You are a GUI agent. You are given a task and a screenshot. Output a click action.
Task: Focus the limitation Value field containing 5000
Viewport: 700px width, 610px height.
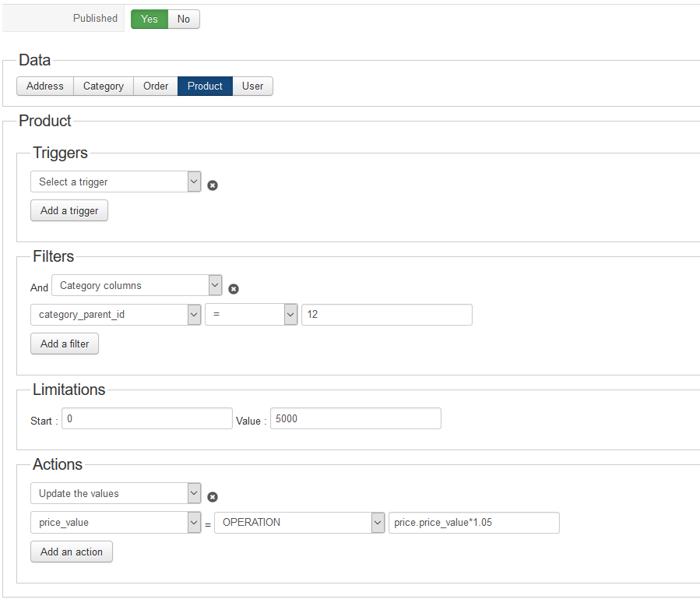(355, 418)
